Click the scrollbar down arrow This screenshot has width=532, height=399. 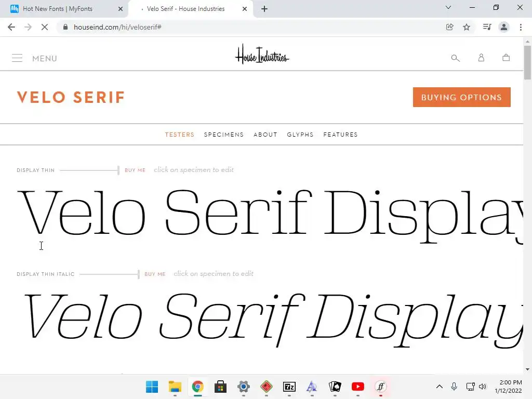527,369
